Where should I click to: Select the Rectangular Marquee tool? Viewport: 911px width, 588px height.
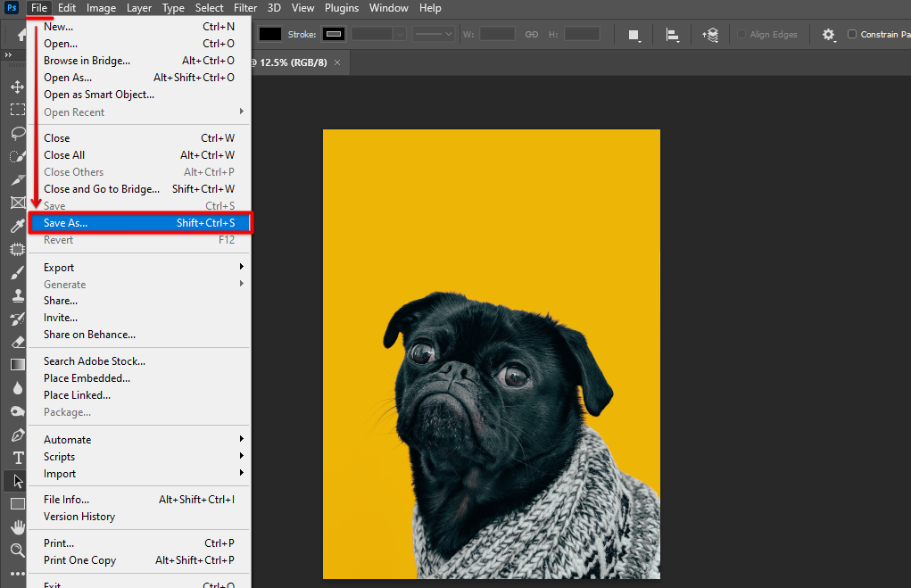(17, 110)
